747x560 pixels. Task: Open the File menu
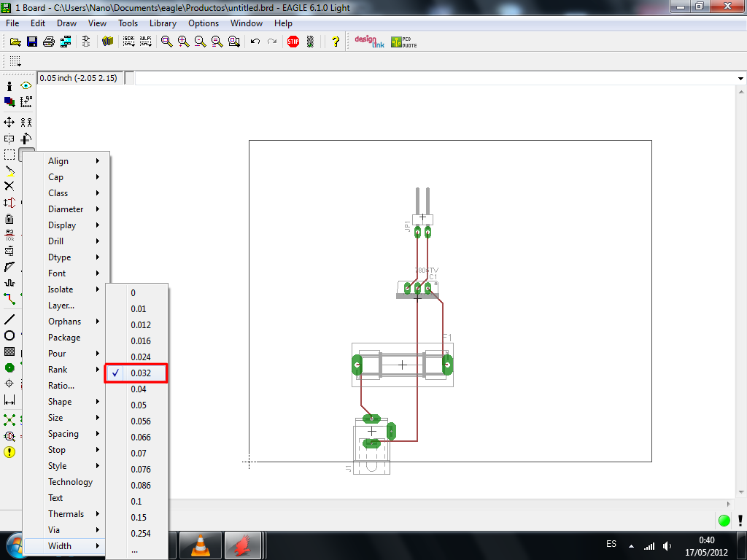[12, 23]
